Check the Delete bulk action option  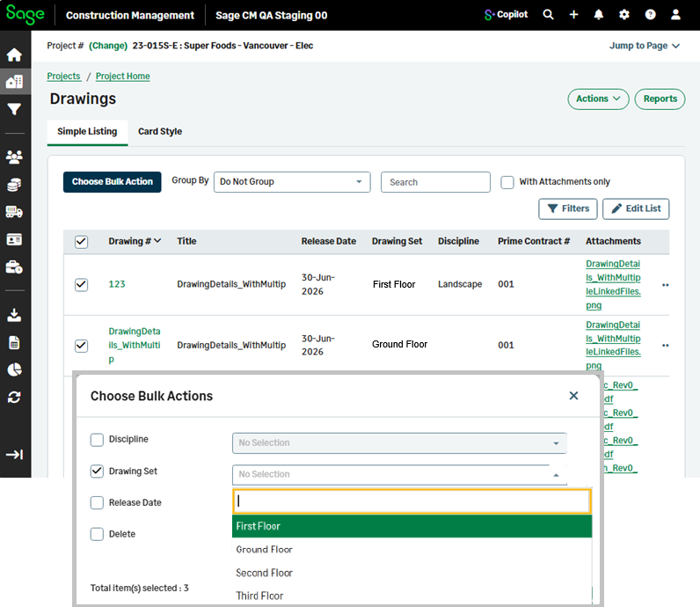click(97, 534)
